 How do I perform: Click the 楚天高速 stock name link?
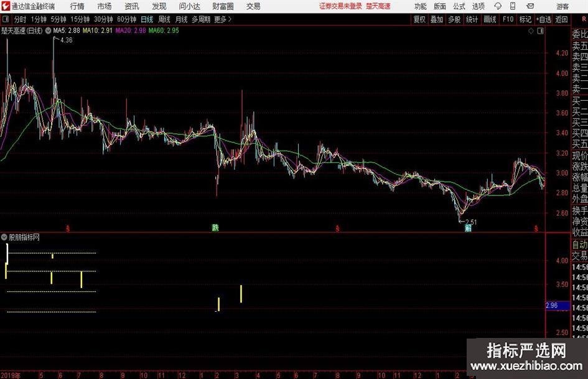coord(378,6)
